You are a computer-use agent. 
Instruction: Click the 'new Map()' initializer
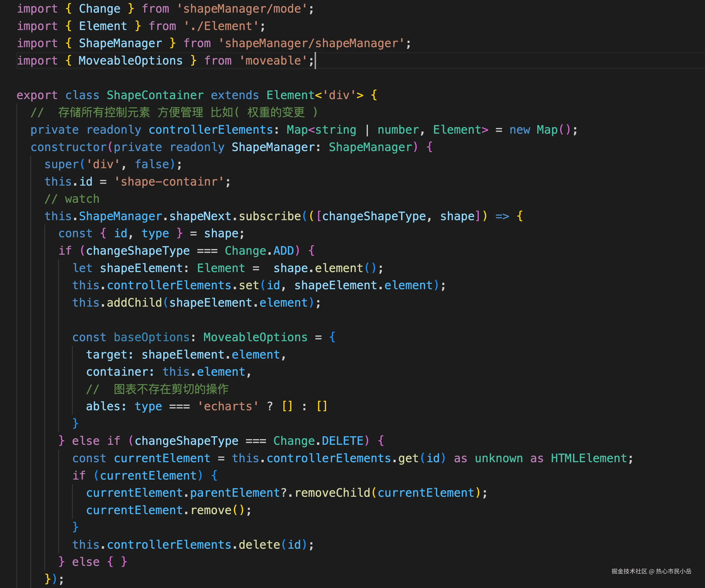point(540,130)
